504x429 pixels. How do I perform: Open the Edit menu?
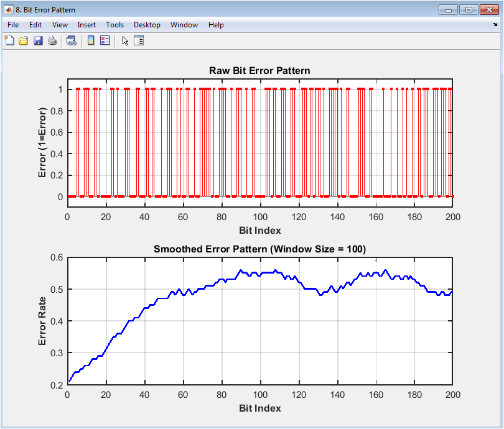click(x=35, y=25)
